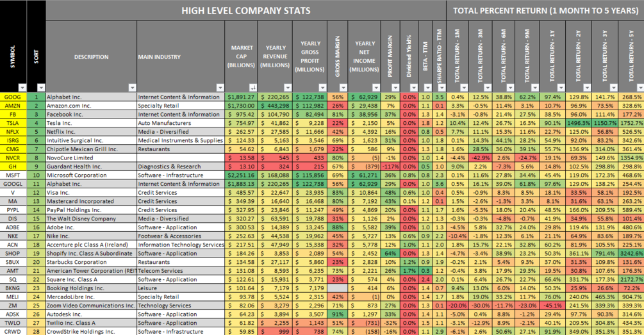Select the CRWD symbol cell
Image resolution: width=644 pixels, height=335 pixels.
(13, 331)
